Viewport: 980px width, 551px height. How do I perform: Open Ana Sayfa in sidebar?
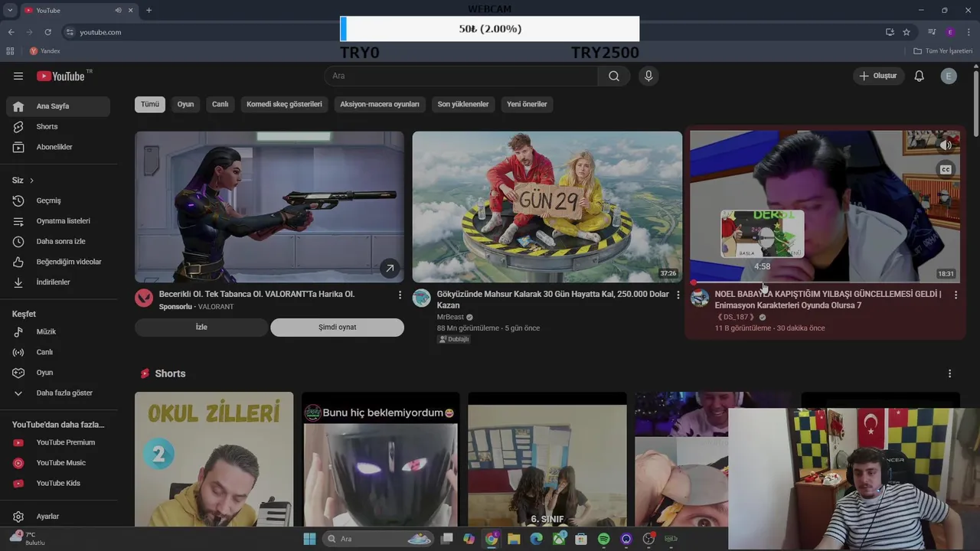tap(58, 106)
